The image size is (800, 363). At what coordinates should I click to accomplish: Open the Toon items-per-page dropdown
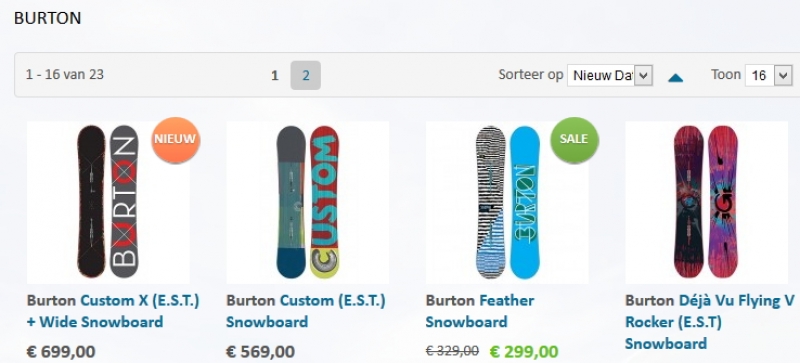pos(768,76)
